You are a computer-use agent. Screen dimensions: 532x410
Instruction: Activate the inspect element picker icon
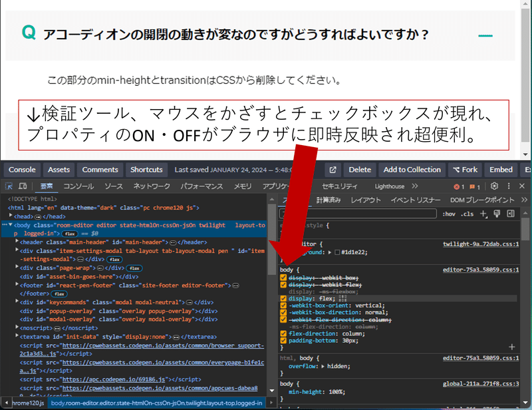pyautogui.click(x=9, y=186)
